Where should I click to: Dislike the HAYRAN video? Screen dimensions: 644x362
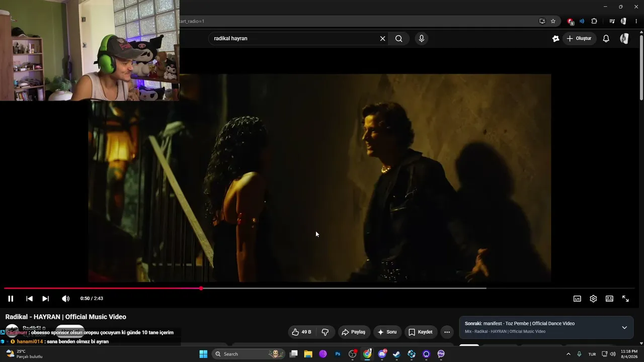[325, 332]
